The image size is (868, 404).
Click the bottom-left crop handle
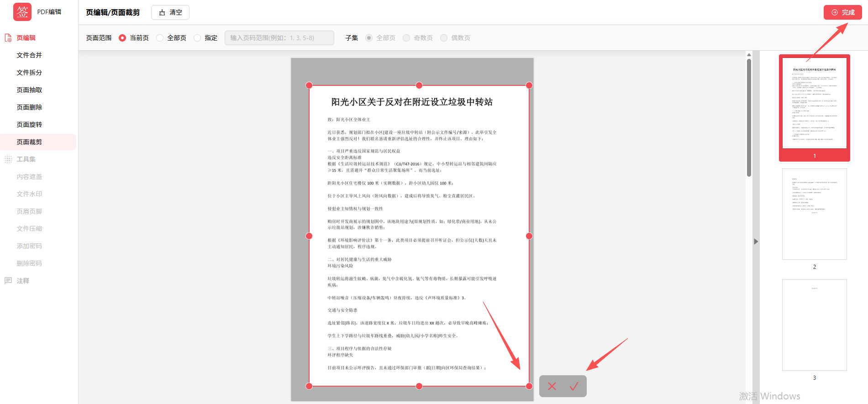pyautogui.click(x=309, y=386)
